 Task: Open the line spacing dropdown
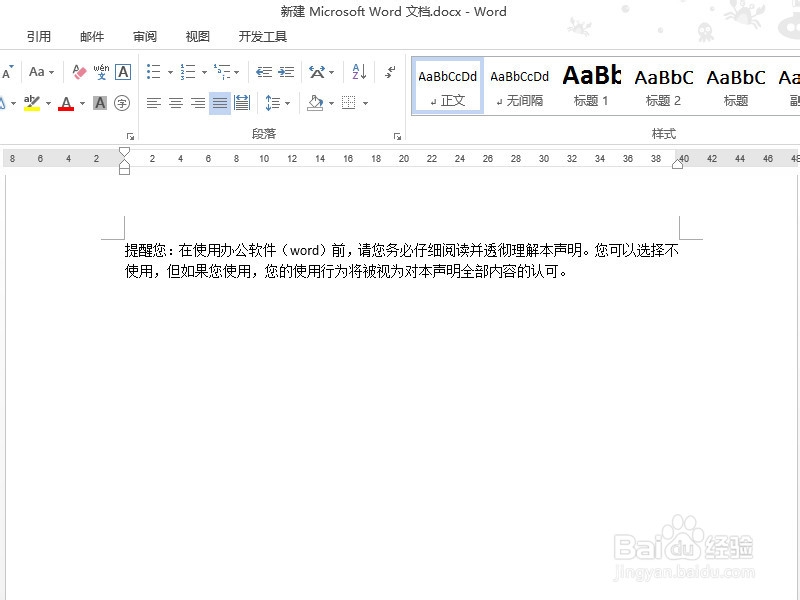pyautogui.click(x=276, y=102)
